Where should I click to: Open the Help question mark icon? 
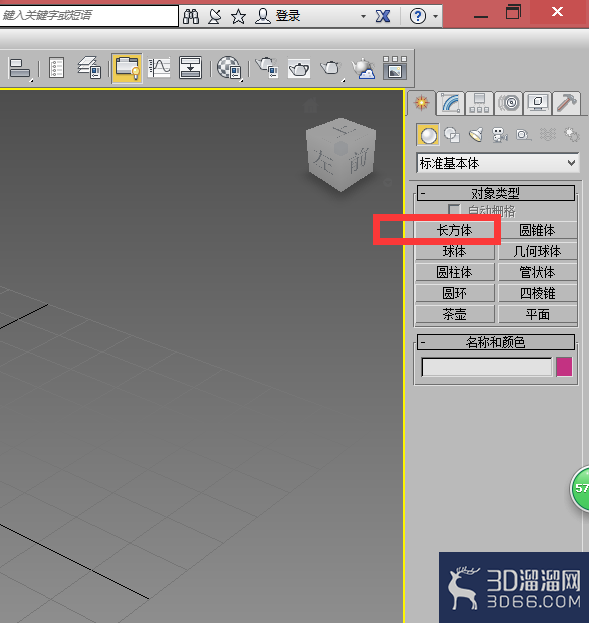click(x=418, y=16)
